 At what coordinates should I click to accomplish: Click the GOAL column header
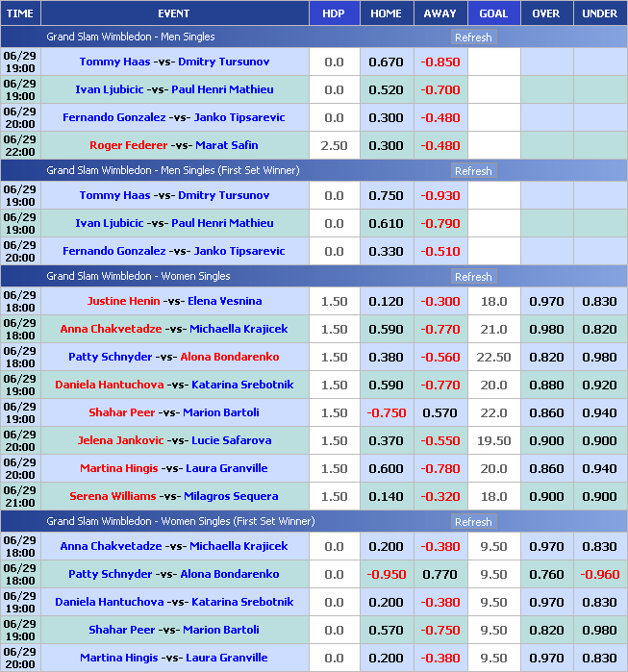tap(493, 13)
